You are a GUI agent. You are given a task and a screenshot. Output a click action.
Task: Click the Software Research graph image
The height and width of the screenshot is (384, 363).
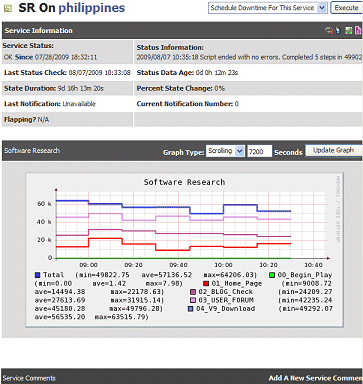click(184, 250)
